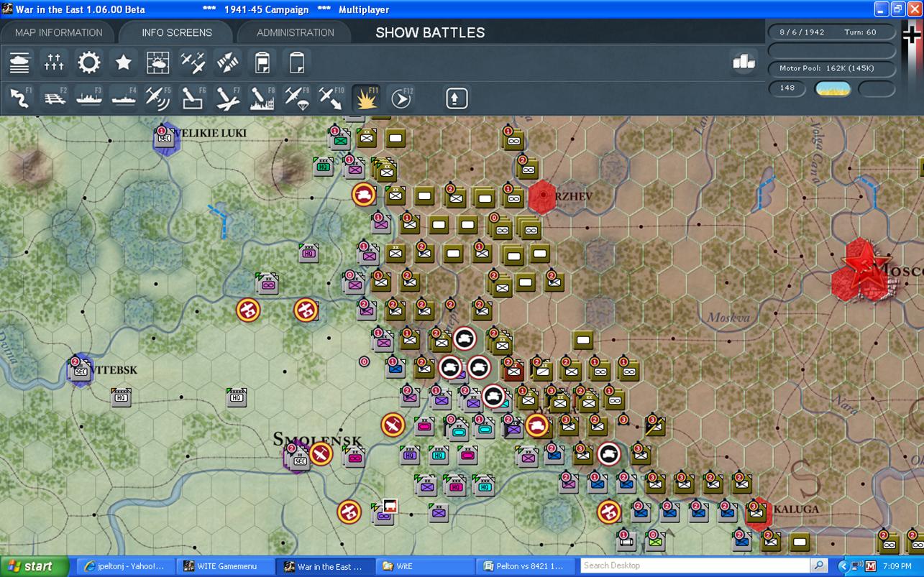Viewport: 924px width, 577px height.
Task: Select the F10 air transfer mode icon
Action: [x=331, y=98]
